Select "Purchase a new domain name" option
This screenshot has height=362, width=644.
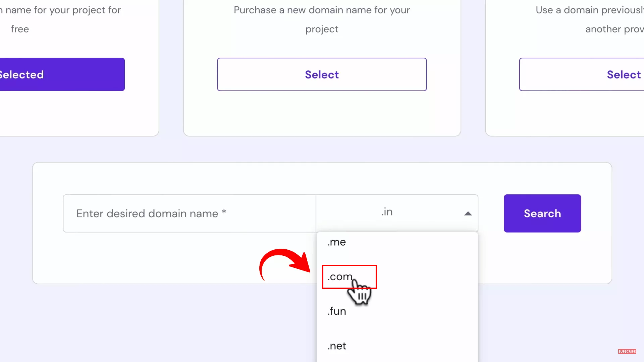[x=322, y=74]
